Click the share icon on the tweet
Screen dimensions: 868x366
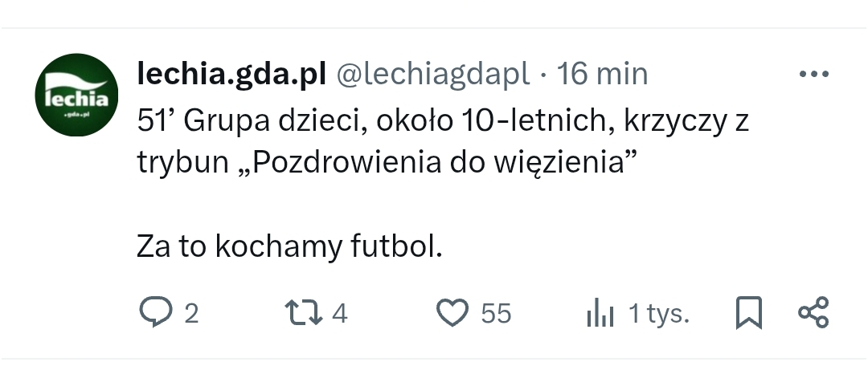813,312
